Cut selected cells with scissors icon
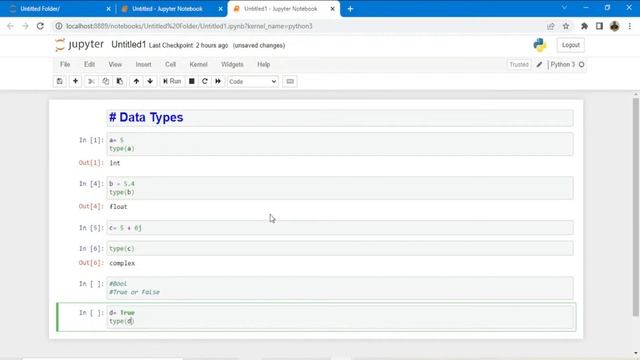 coord(91,81)
